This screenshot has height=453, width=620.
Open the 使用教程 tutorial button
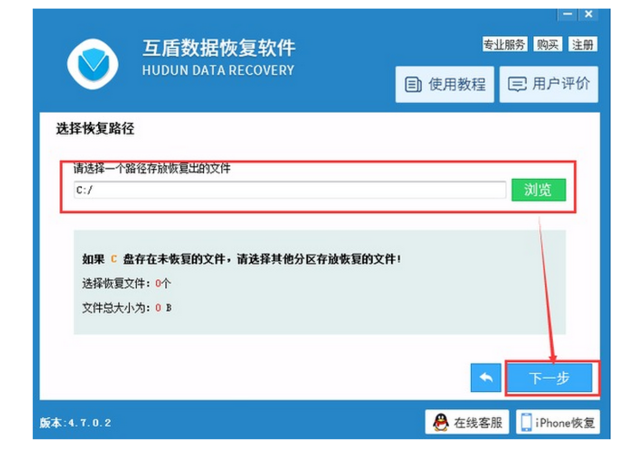(445, 85)
